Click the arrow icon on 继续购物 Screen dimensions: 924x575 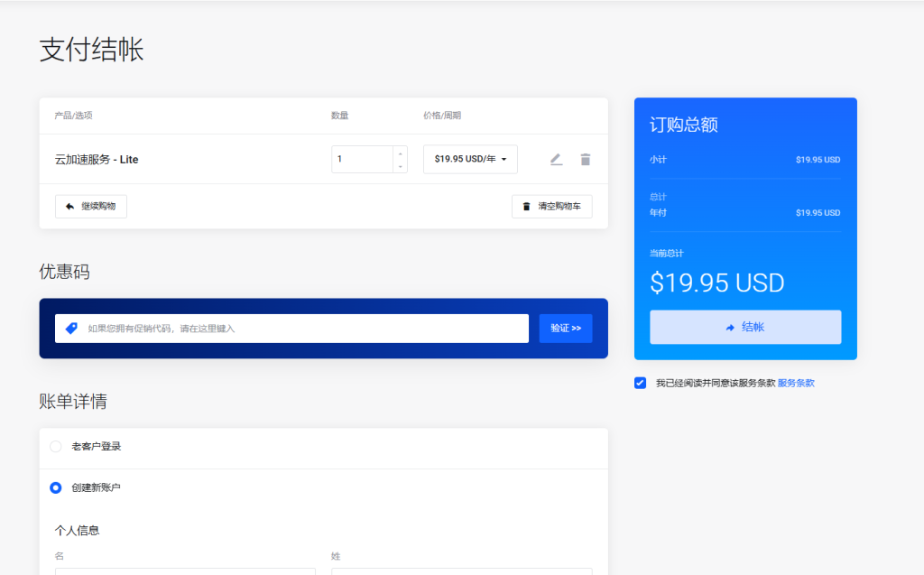[x=69, y=207]
